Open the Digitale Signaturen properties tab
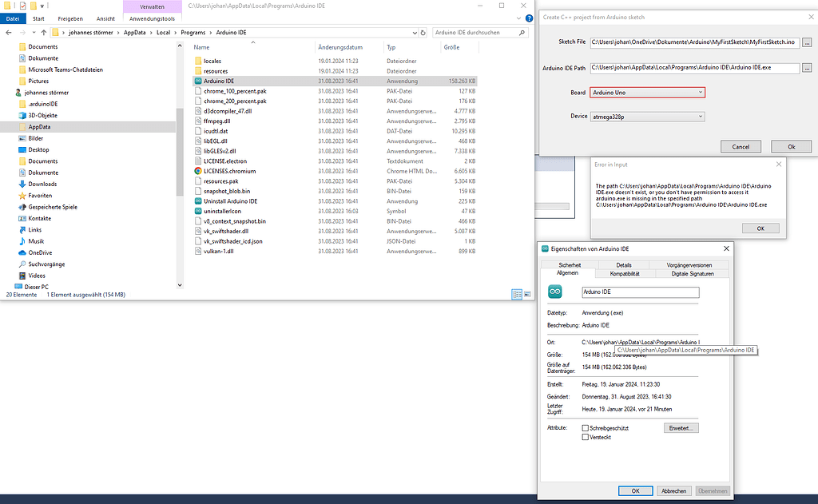Screen dimensions: 818x504 pos(693,273)
